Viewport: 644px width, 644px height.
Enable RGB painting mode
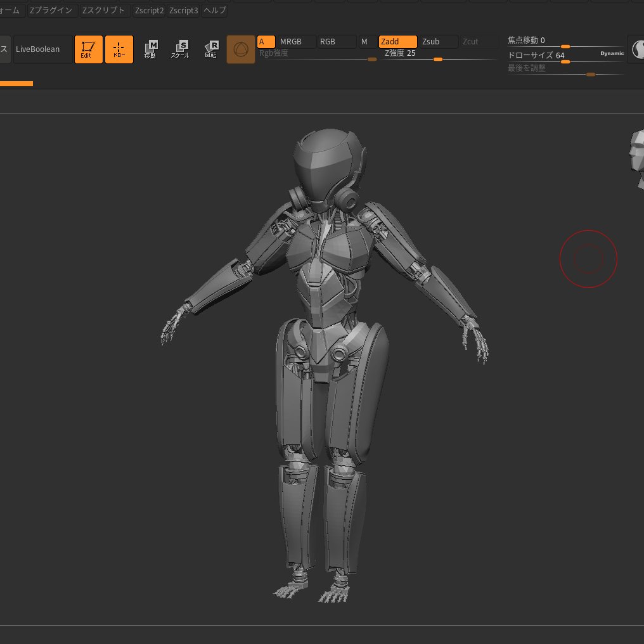coord(337,41)
